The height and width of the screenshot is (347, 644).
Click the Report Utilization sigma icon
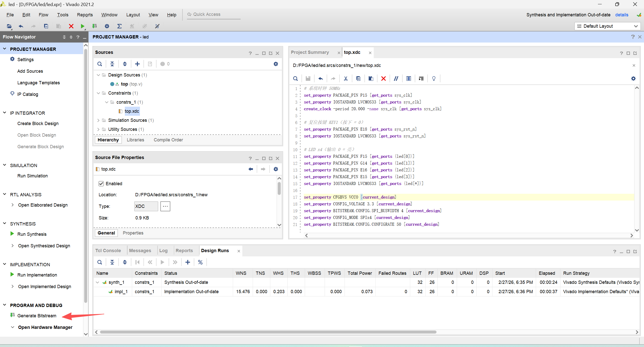coord(120,26)
